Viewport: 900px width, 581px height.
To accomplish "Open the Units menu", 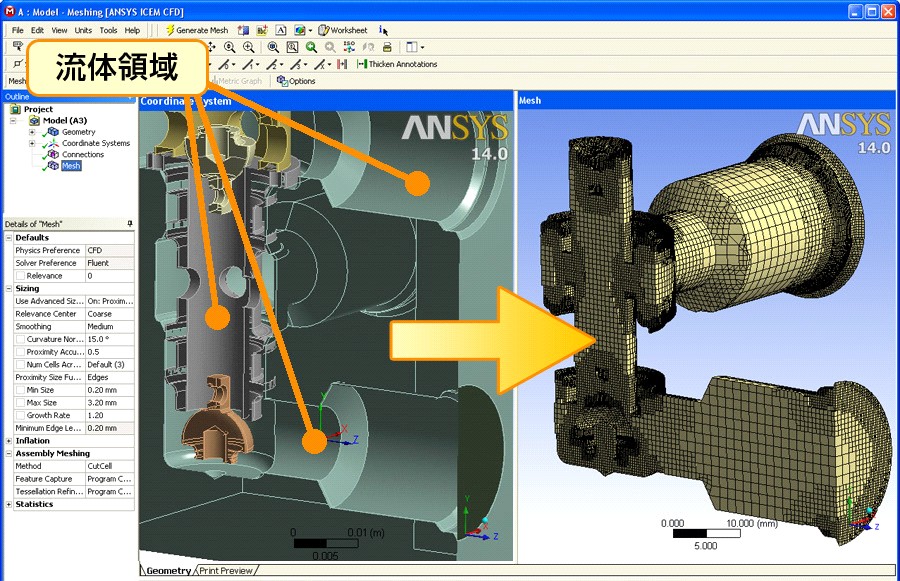I will point(83,30).
